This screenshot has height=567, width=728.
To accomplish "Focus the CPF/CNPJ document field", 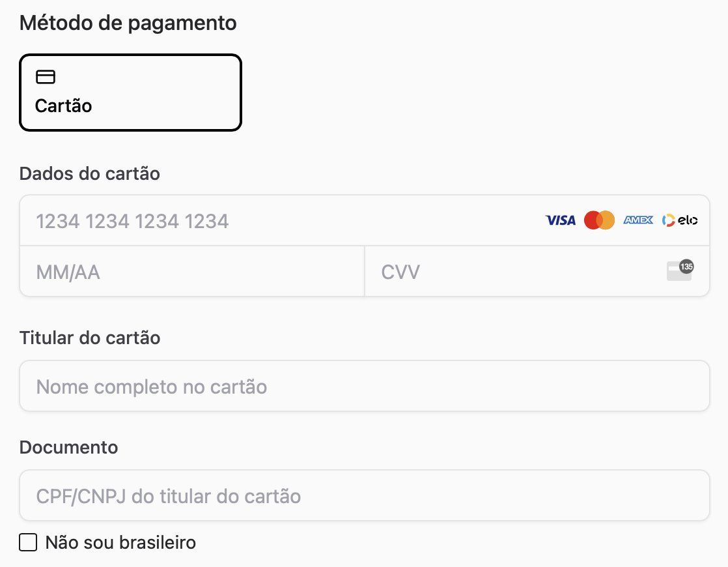I will (x=365, y=495).
